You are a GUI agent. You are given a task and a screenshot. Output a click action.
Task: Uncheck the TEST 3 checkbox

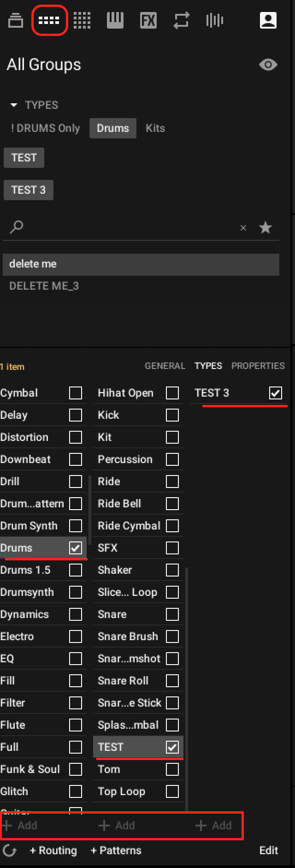point(276,393)
